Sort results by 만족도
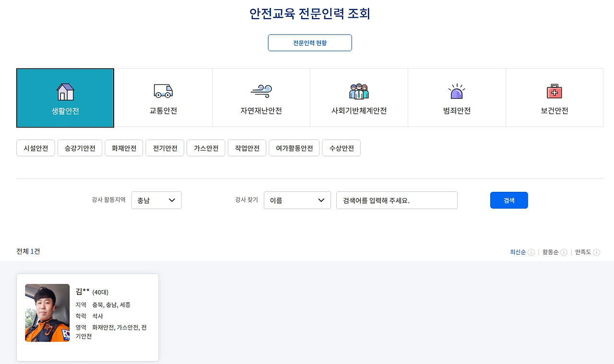The height and width of the screenshot is (364, 614). pos(583,252)
